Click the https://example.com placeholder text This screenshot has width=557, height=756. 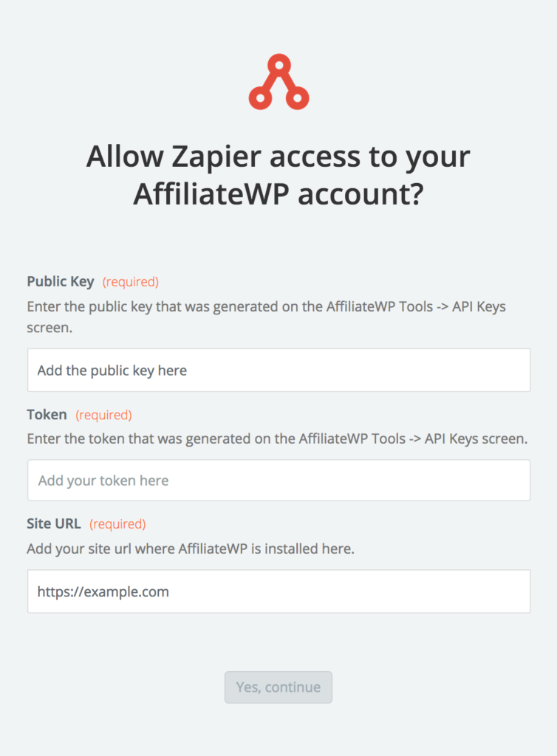pyautogui.click(x=103, y=591)
